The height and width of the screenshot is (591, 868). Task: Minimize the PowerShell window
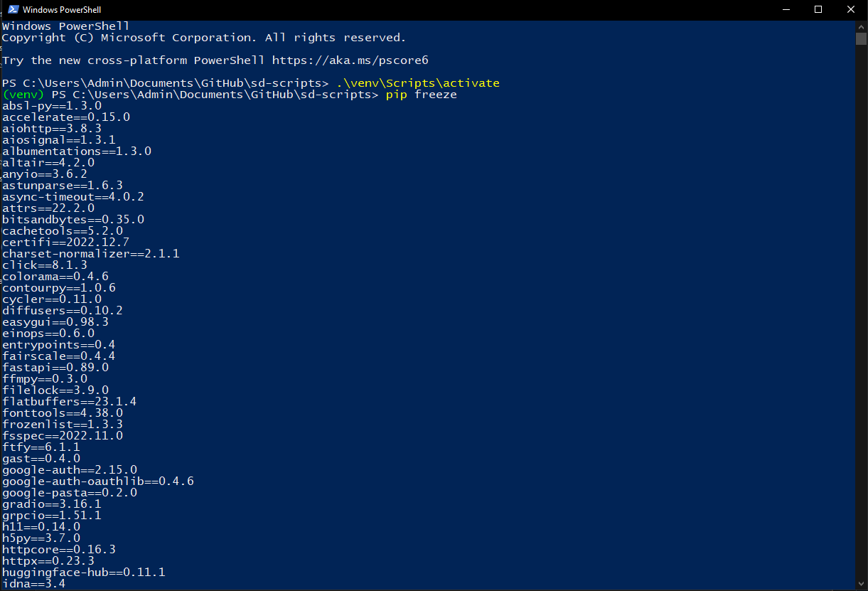786,10
